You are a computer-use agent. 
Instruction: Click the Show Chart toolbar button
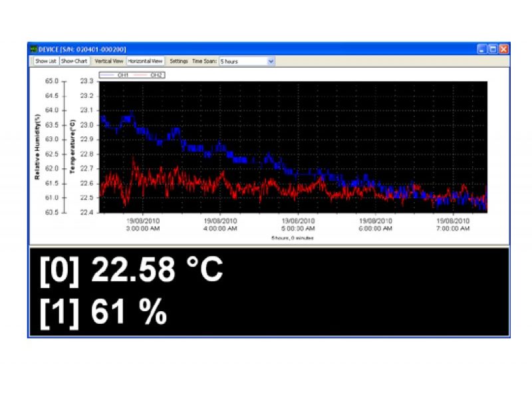pyautogui.click(x=74, y=61)
